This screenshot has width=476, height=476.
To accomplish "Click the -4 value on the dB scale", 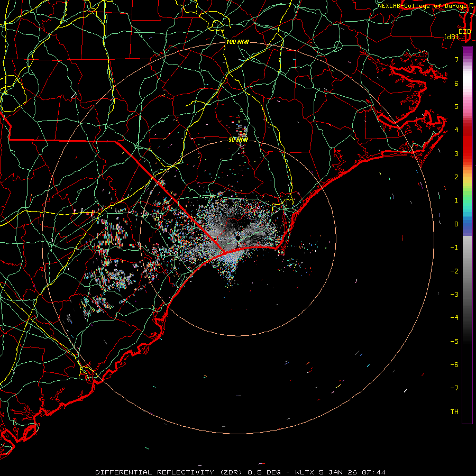I will coord(454,318).
